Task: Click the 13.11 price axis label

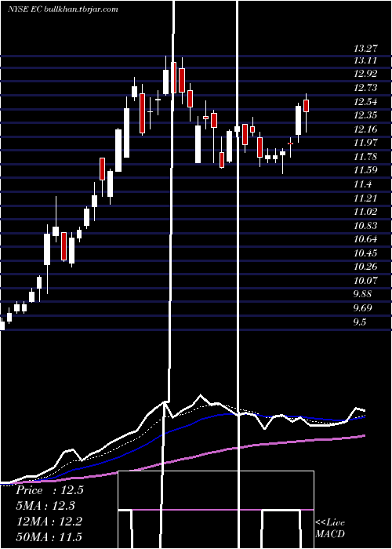Action: [x=365, y=60]
